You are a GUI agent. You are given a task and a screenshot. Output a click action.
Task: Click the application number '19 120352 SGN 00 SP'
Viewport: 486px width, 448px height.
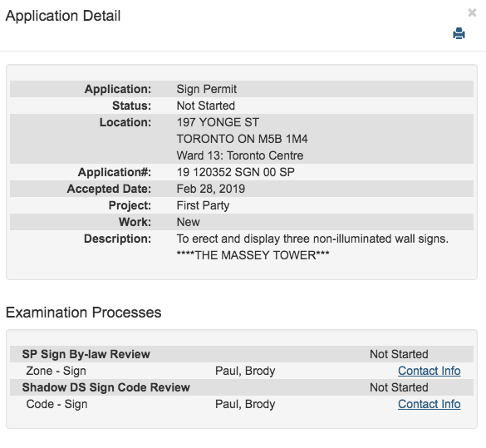(236, 172)
